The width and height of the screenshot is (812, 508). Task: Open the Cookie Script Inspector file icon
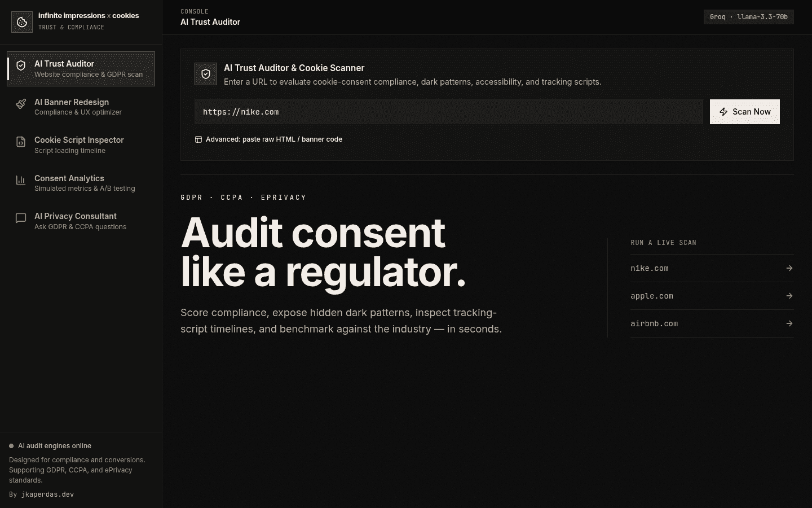point(21,142)
